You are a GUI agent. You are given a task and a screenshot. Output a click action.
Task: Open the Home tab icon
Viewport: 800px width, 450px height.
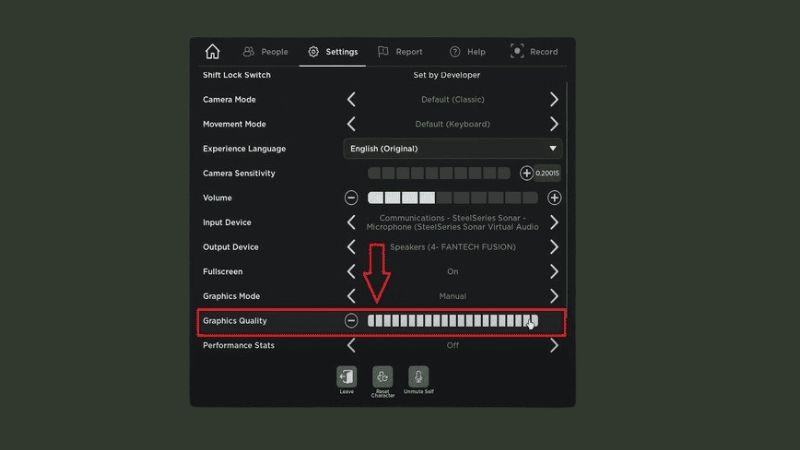pyautogui.click(x=212, y=52)
